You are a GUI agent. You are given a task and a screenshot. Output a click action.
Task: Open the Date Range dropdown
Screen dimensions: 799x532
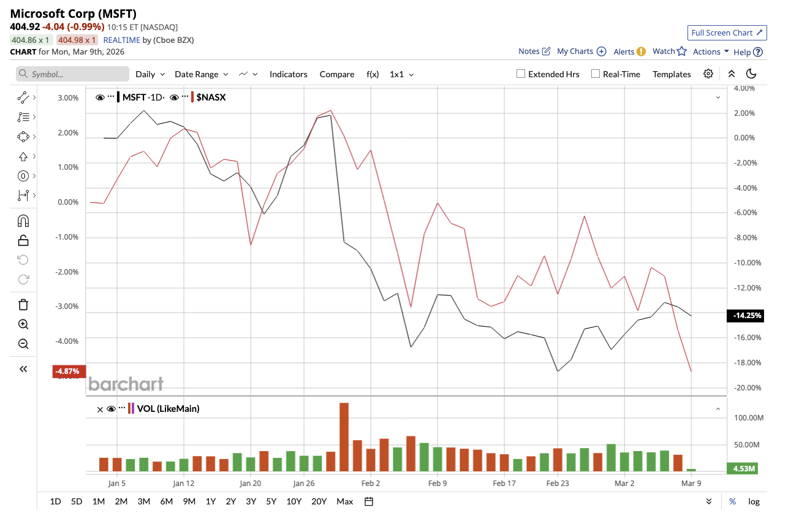202,74
